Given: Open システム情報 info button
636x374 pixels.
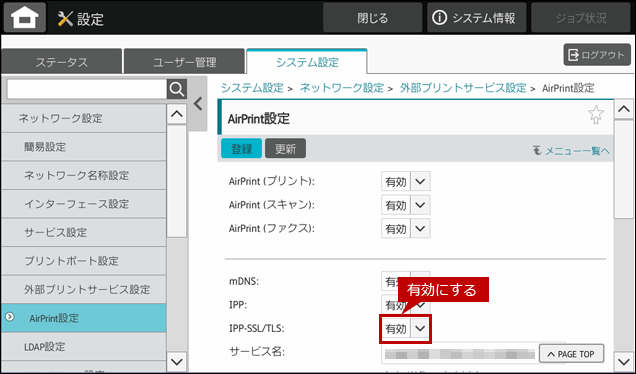Looking at the screenshot, I should pos(476,18).
